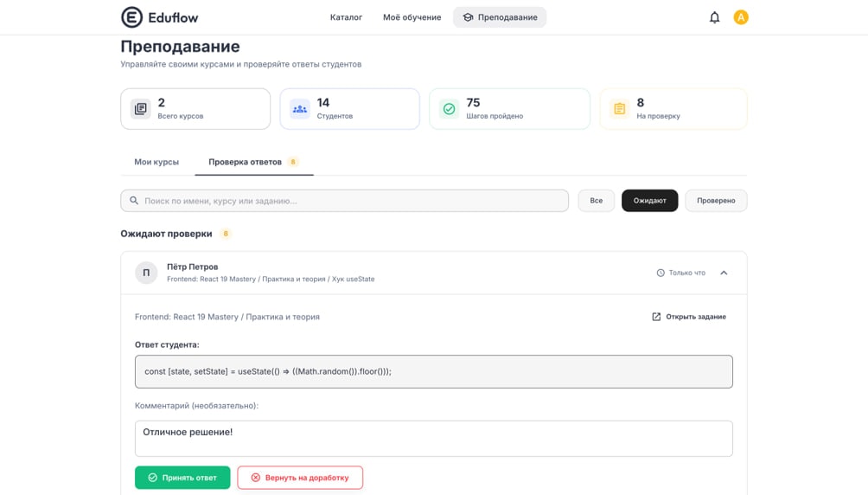The image size is (868, 495).
Task: Click the external link icon by 'Открыть задание'
Action: coord(656,317)
